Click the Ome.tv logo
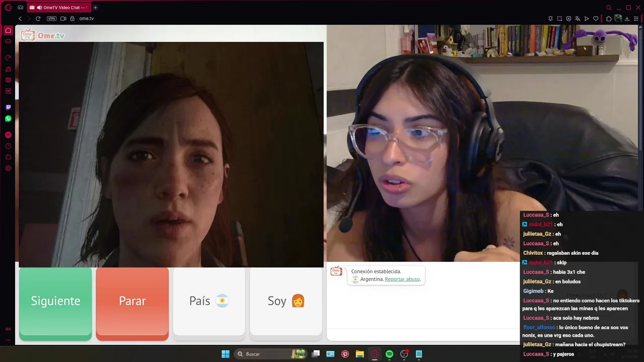Viewport: 644px width, 362px height. tap(43, 35)
